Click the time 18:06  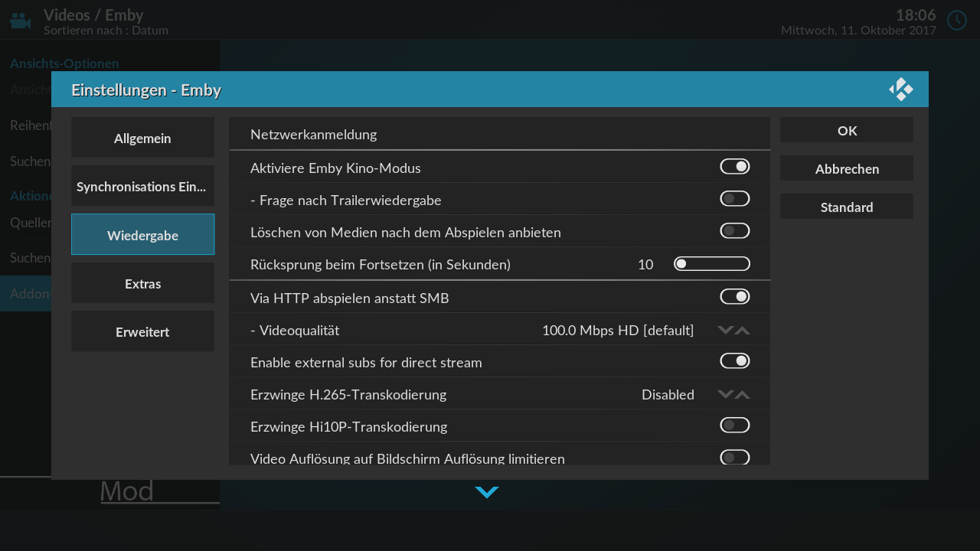(x=916, y=15)
